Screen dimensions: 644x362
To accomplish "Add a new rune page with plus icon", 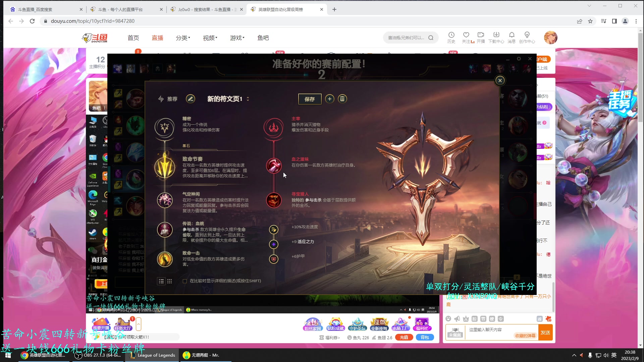I will tap(330, 99).
